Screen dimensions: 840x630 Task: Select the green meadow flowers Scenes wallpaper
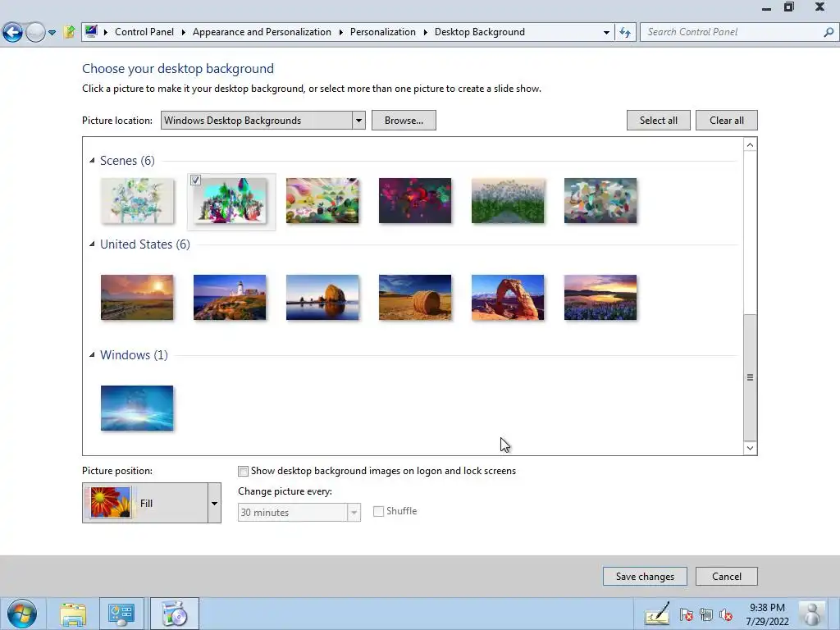[x=508, y=201]
